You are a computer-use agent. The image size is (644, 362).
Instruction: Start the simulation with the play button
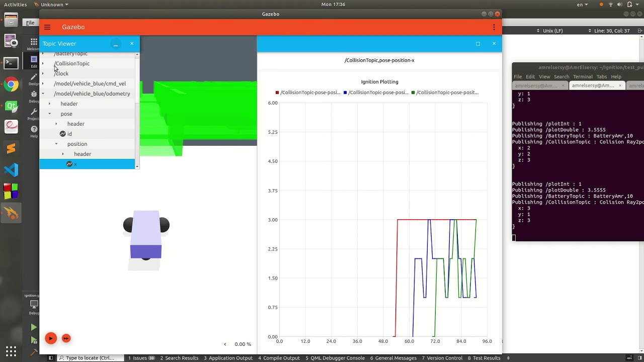50,338
